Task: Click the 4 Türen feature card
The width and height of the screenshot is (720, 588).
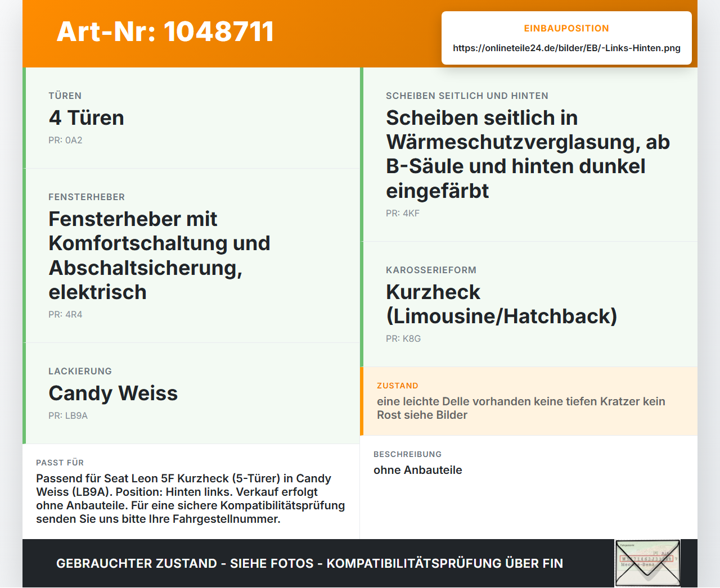Action: (191, 118)
